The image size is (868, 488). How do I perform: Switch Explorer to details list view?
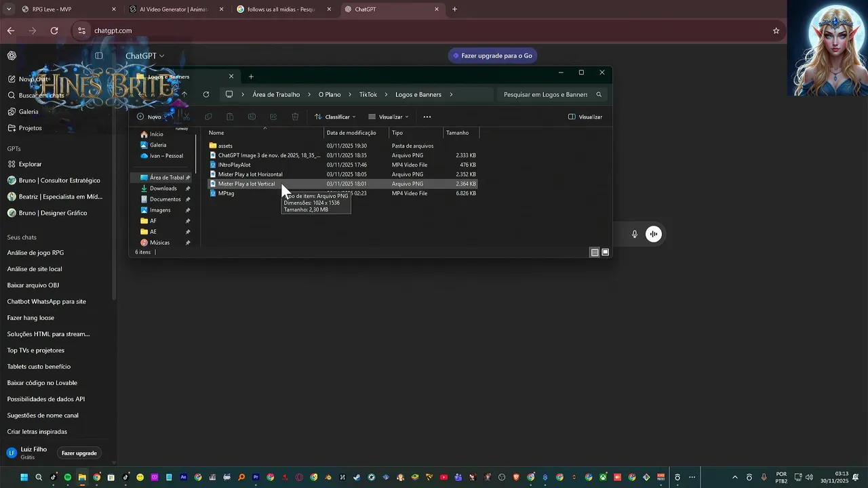(x=595, y=252)
